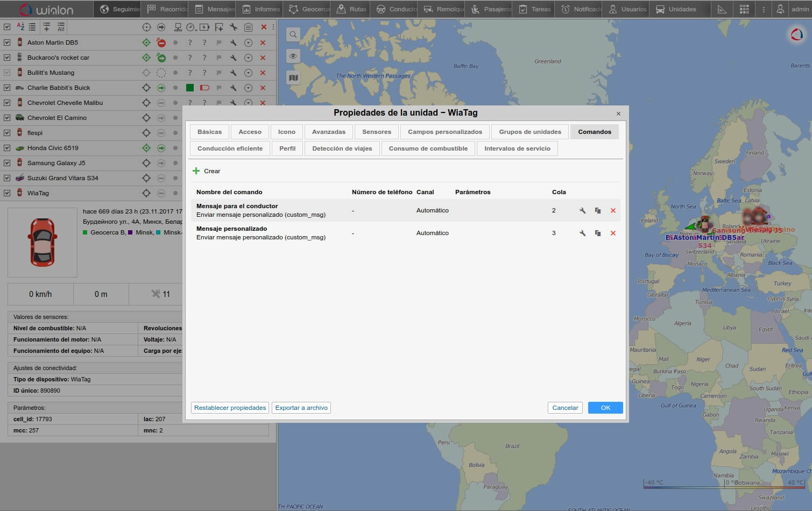Copy the 'Mensaje personalizado' command
The height and width of the screenshot is (511, 812).
[x=597, y=233]
